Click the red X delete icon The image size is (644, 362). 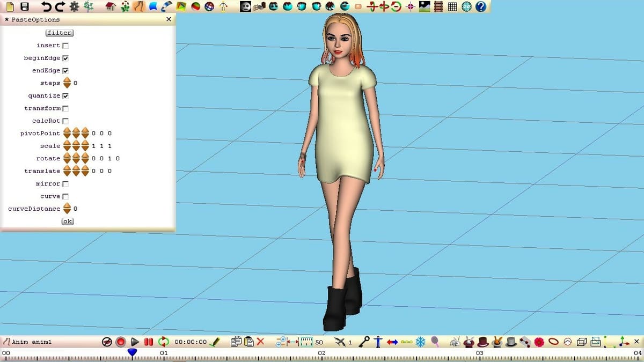pyautogui.click(x=261, y=342)
